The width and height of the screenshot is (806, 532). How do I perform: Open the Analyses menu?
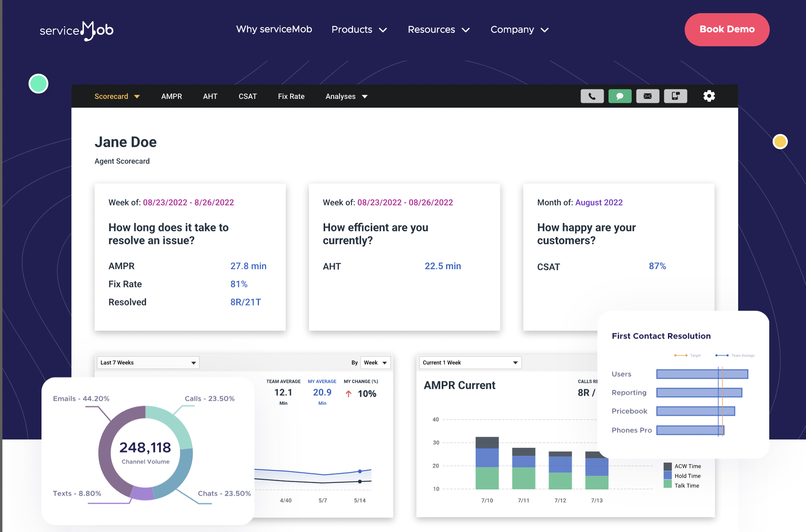click(346, 96)
